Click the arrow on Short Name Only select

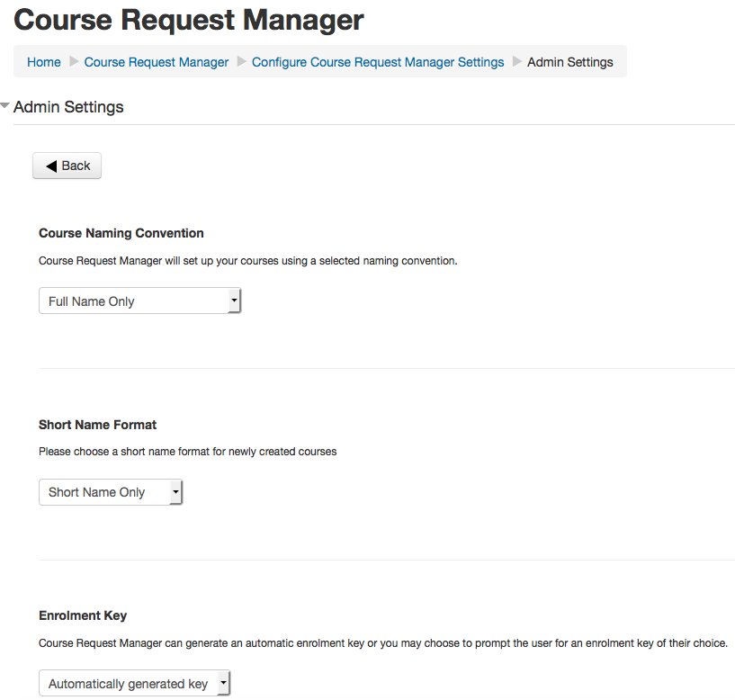[175, 492]
